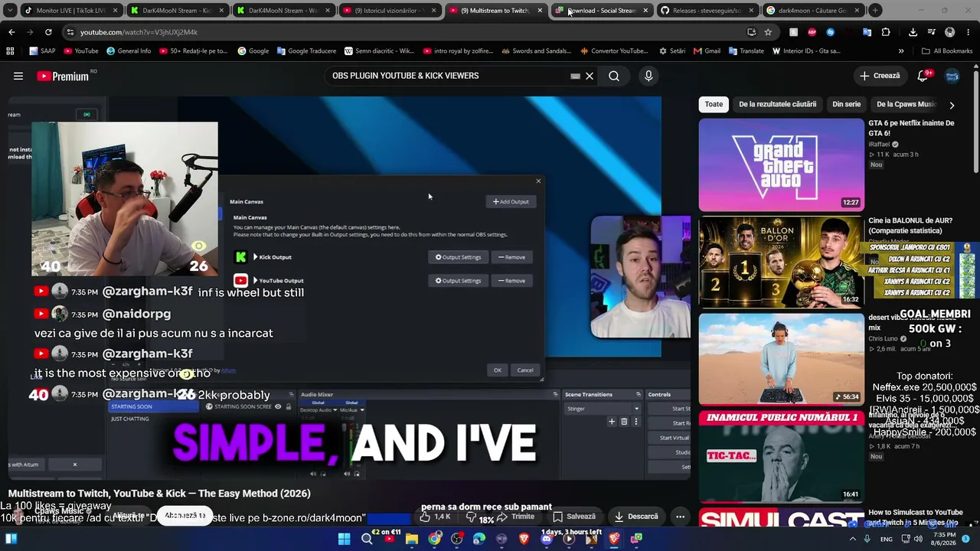
Task: Download video with the Descarcă button
Action: [637, 517]
